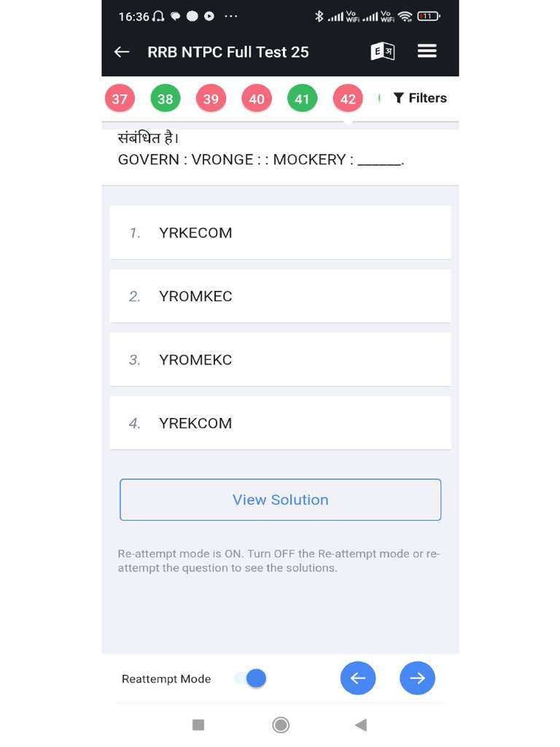Choose option 4 YREKCOM
The width and height of the screenshot is (560, 747).
tap(280, 423)
